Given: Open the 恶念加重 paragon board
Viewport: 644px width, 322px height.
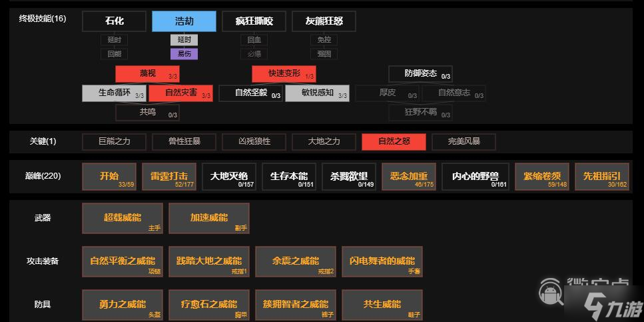Looking at the screenshot, I should (409, 177).
